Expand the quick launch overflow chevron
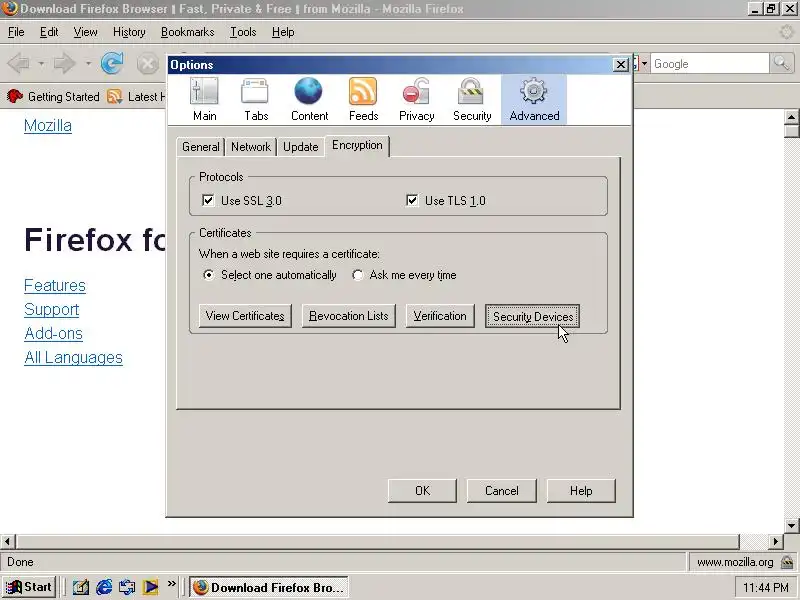The image size is (800, 600). tap(171, 583)
